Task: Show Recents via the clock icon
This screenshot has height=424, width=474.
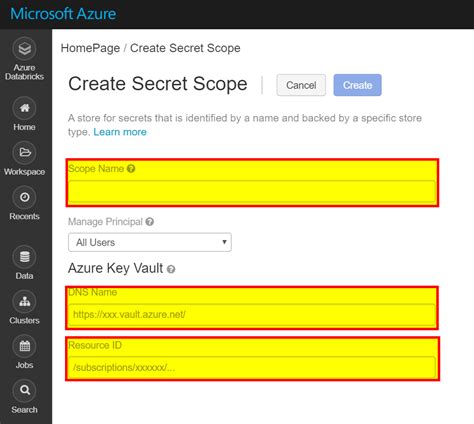Action: pyautogui.click(x=24, y=197)
